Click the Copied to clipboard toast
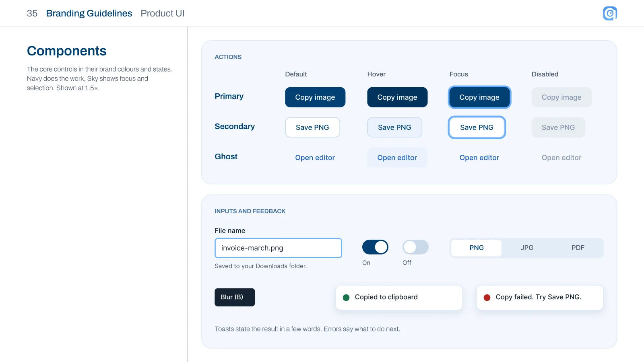The width and height of the screenshot is (644, 362). coord(399,298)
